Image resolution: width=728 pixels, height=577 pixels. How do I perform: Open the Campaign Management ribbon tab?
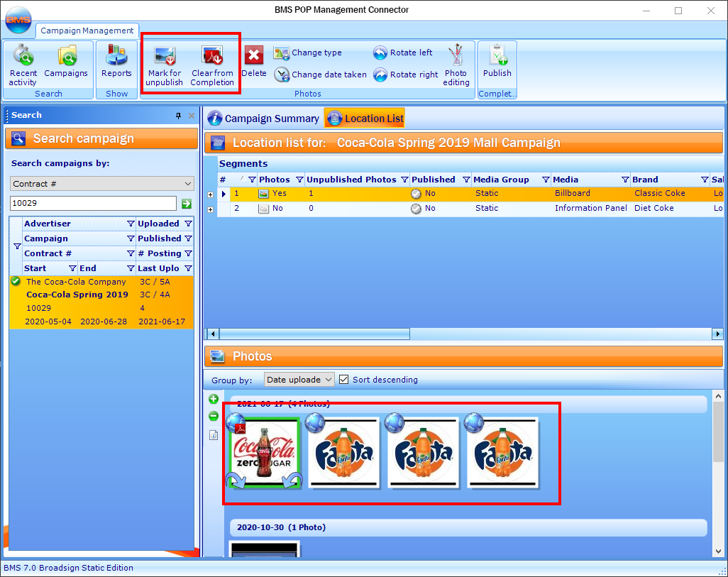tap(87, 31)
